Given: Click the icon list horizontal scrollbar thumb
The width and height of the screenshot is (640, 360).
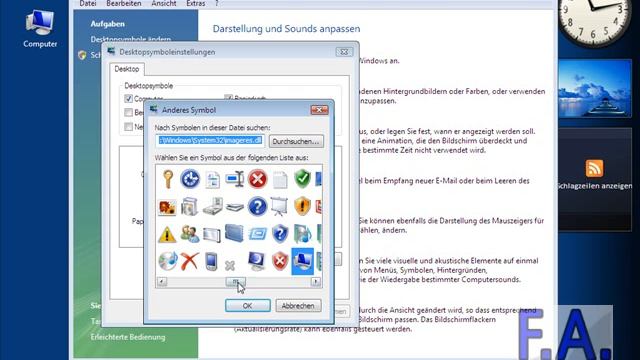Looking at the screenshot, I should (236, 282).
